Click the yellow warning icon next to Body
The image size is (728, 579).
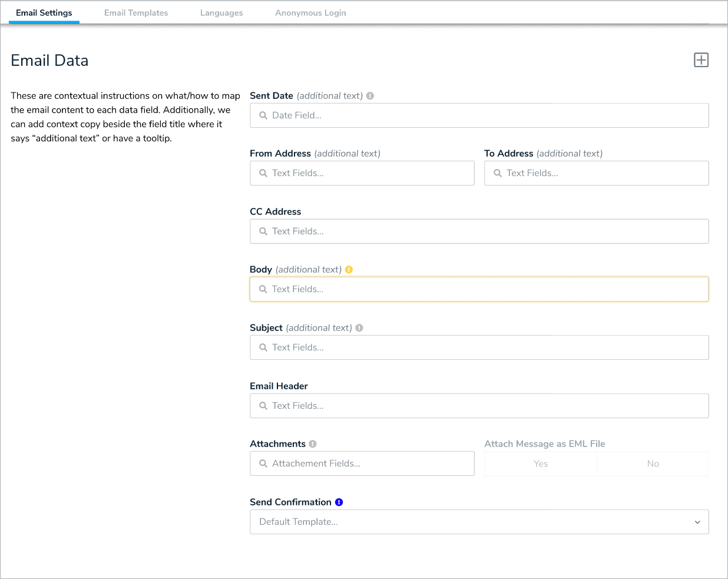pyautogui.click(x=349, y=269)
